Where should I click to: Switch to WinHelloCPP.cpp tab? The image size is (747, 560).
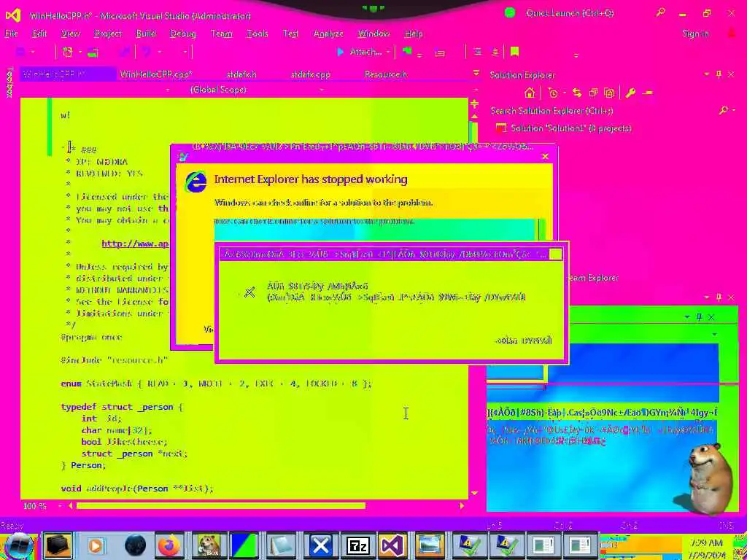[x=156, y=74]
